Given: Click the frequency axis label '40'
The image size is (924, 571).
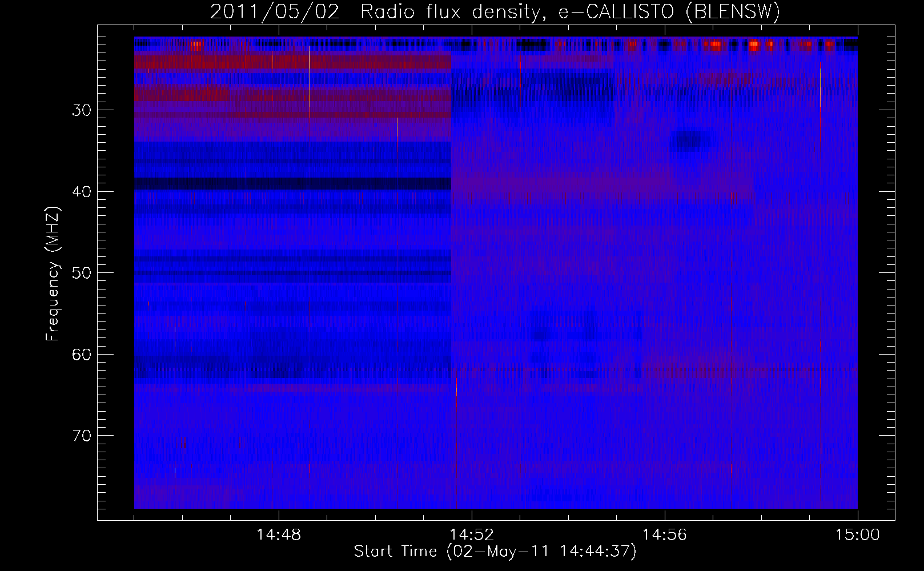Looking at the screenshot, I should pos(82,192).
